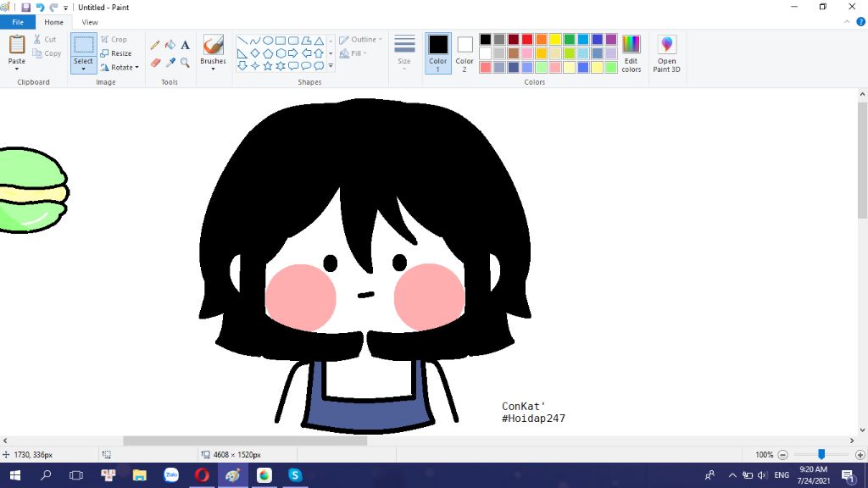Image resolution: width=868 pixels, height=488 pixels.
Task: Switch to the Home tab
Action: click(x=53, y=22)
